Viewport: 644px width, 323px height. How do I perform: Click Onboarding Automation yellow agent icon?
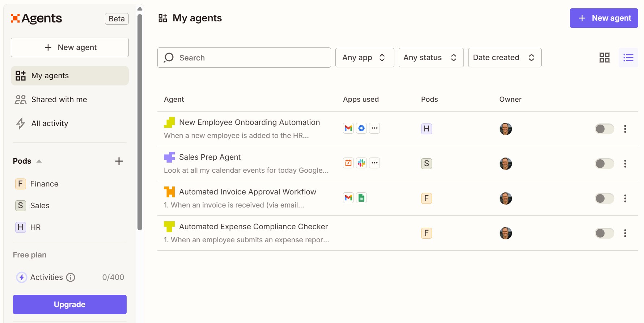pyautogui.click(x=169, y=122)
